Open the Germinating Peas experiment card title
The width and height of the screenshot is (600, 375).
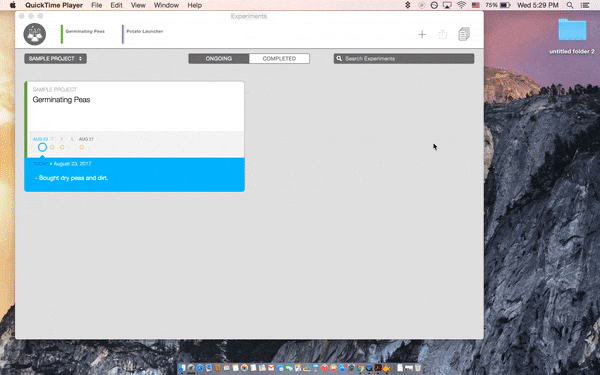62,100
